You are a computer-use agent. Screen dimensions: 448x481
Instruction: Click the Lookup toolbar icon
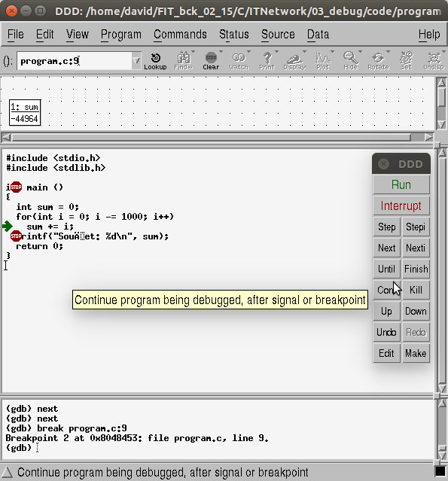click(x=155, y=61)
